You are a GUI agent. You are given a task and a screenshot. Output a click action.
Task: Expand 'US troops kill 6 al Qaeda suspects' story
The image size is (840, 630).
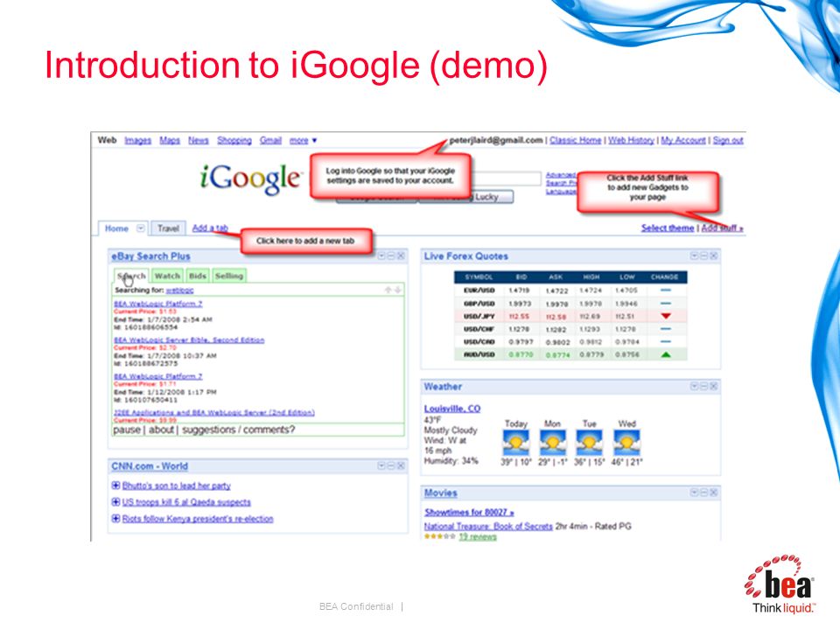(115, 502)
